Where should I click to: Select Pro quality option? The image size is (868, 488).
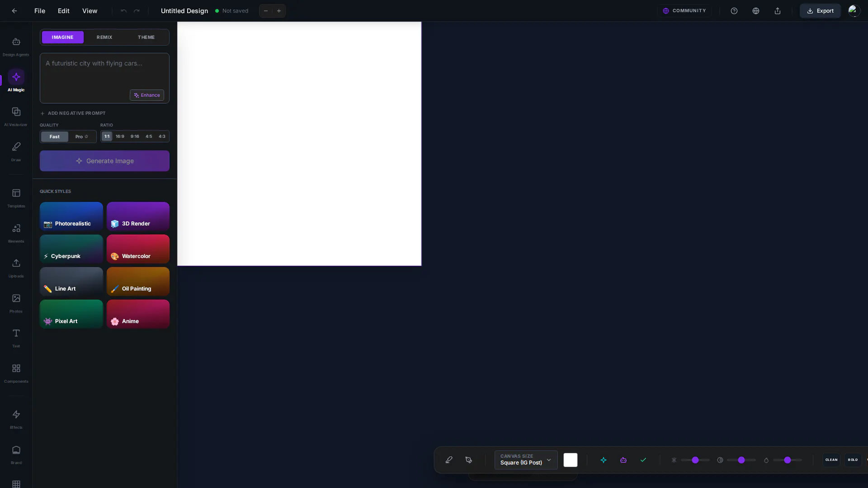tap(82, 136)
